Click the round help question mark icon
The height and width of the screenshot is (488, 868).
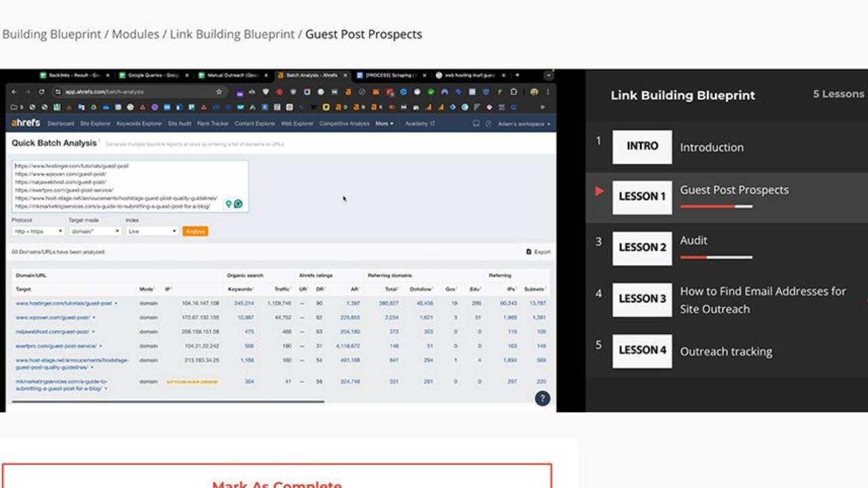[x=542, y=399]
